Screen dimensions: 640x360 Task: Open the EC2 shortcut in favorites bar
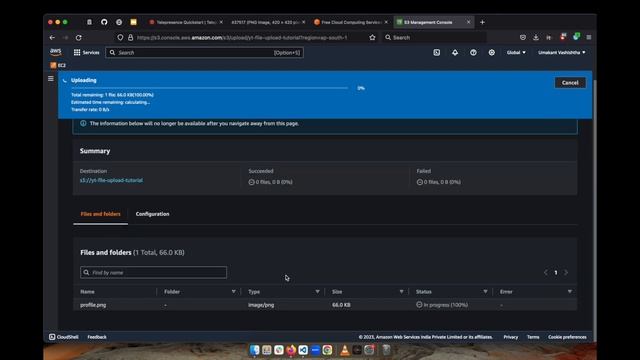tap(58, 65)
